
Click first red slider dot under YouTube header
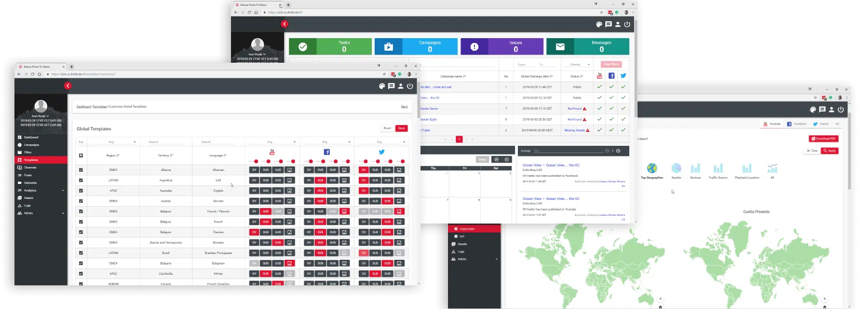tap(256, 161)
